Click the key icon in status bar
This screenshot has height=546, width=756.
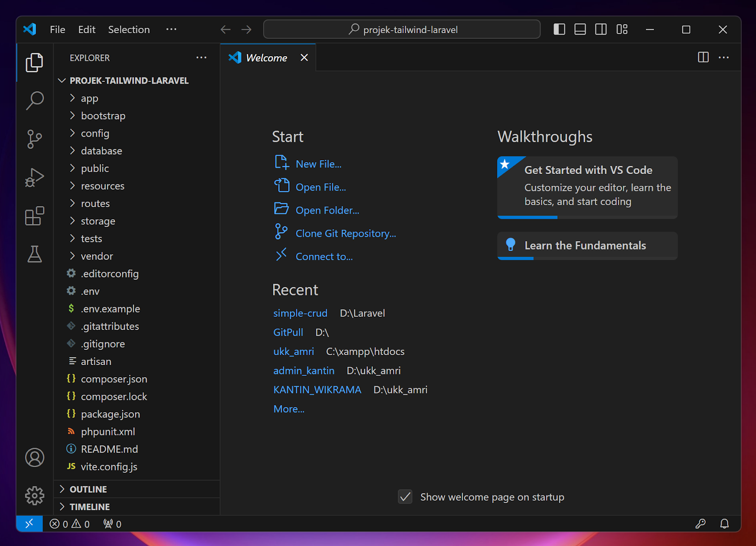(700, 523)
